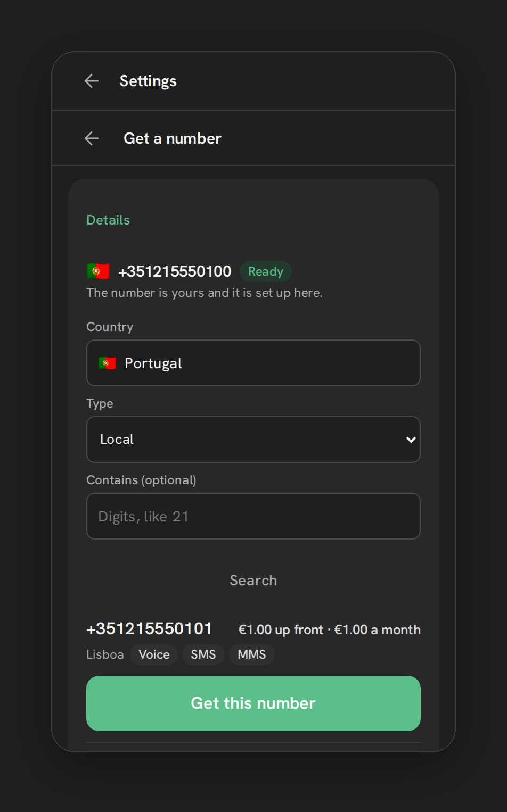Click the MMS capability tag
The width and height of the screenshot is (507, 812).
tap(252, 654)
